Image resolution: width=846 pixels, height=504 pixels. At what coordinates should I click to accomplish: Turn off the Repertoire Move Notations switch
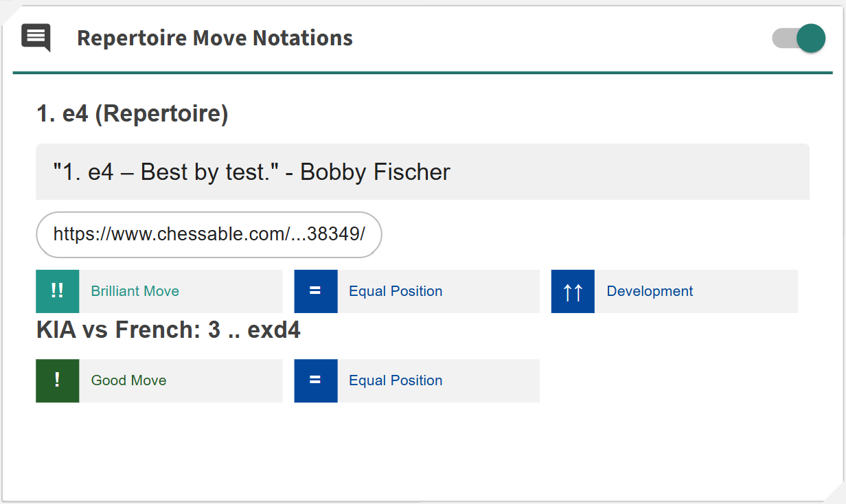tap(798, 38)
